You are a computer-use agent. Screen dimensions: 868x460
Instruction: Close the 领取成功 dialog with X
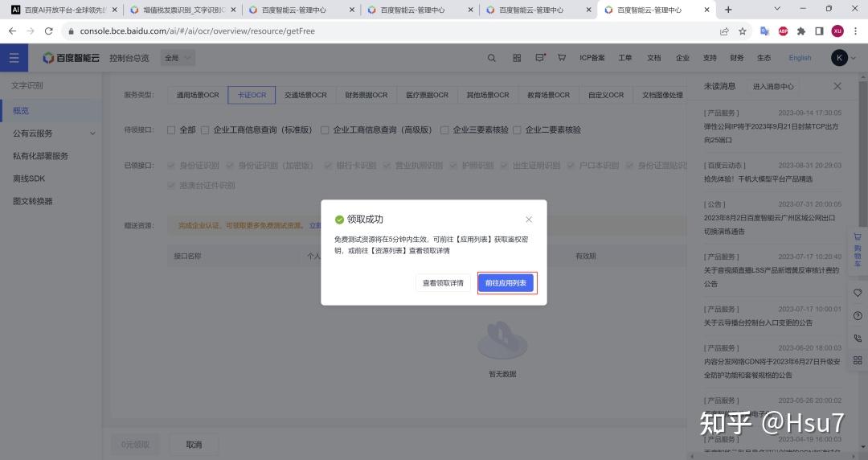529,220
